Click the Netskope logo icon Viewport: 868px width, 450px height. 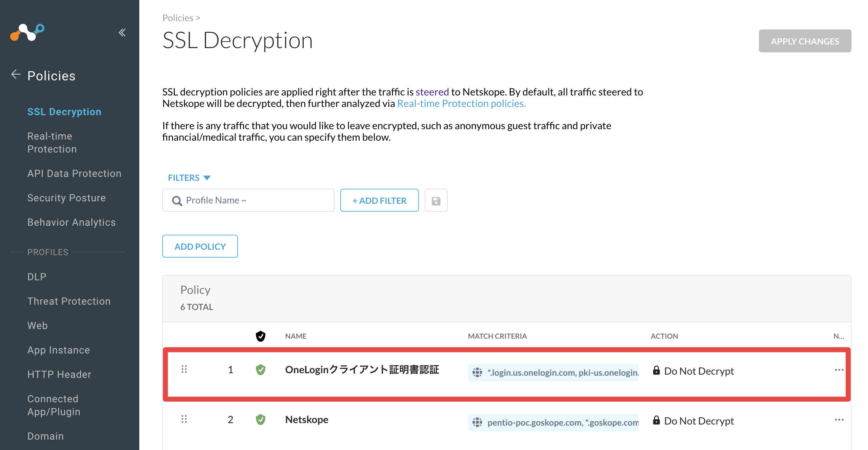click(x=27, y=32)
